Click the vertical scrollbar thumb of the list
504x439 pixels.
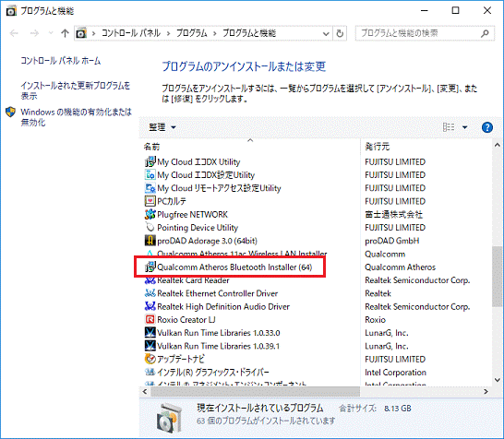tap(497, 276)
